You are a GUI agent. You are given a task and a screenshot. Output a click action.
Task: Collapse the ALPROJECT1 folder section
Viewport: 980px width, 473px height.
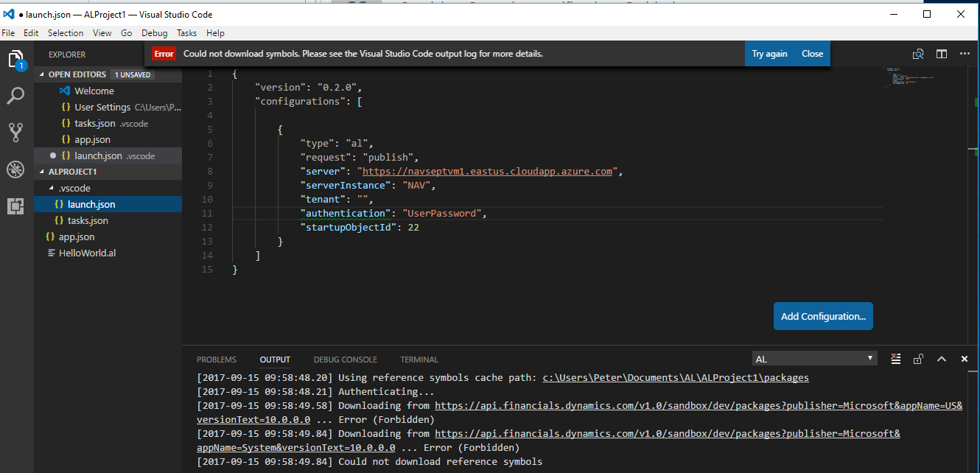click(42, 171)
